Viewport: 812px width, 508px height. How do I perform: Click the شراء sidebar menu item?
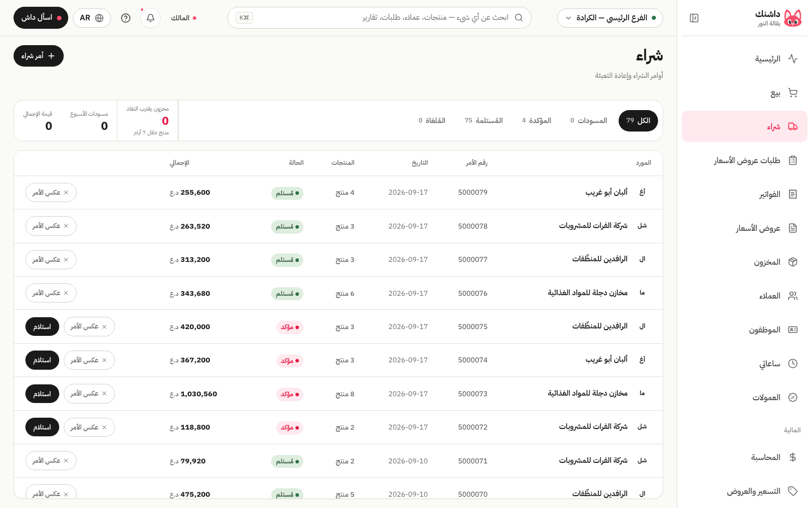[744, 126]
